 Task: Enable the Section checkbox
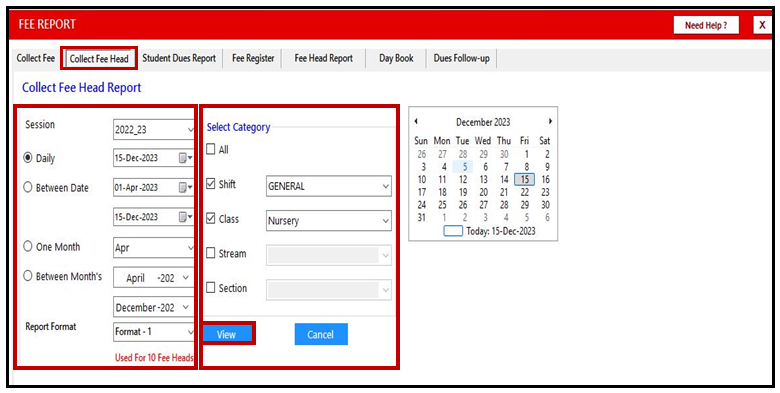click(211, 288)
